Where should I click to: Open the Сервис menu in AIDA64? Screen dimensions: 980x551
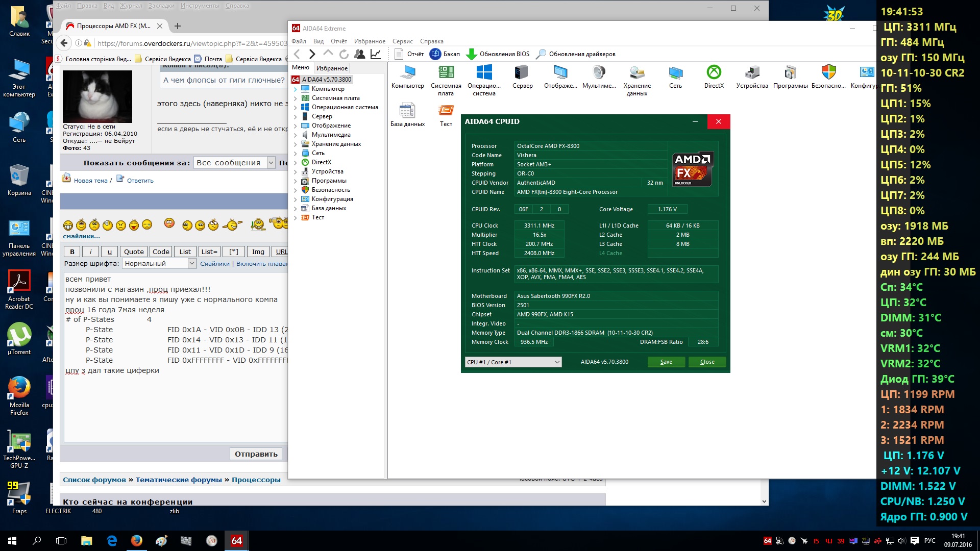[x=402, y=41]
